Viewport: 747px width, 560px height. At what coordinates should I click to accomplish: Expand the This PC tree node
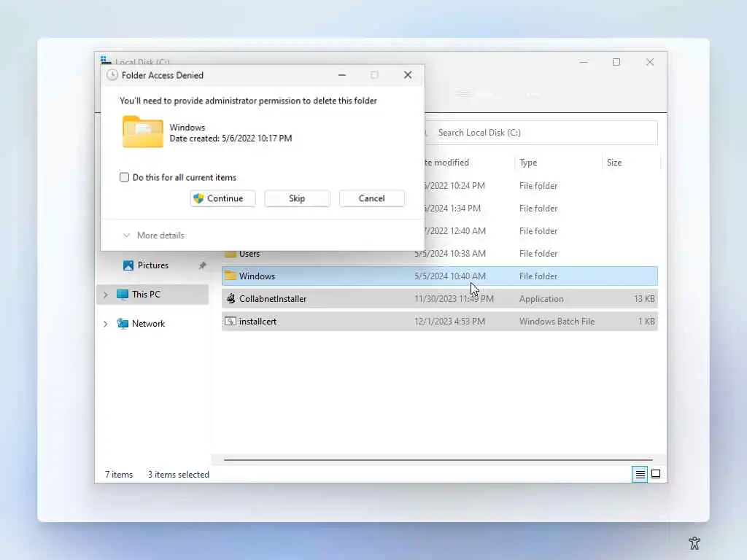[x=106, y=295]
